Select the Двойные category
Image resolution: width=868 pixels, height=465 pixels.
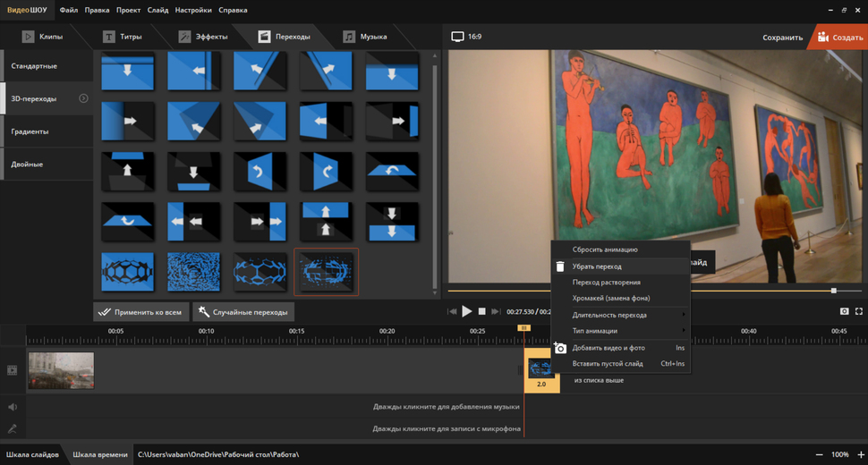coord(47,165)
